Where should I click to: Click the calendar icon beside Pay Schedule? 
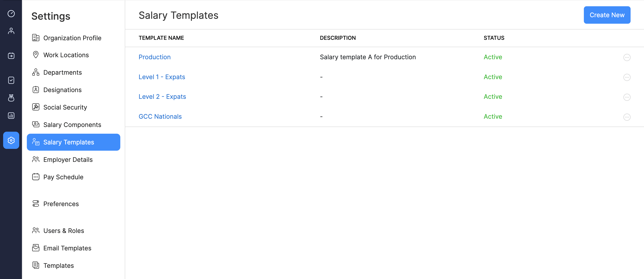tap(36, 177)
